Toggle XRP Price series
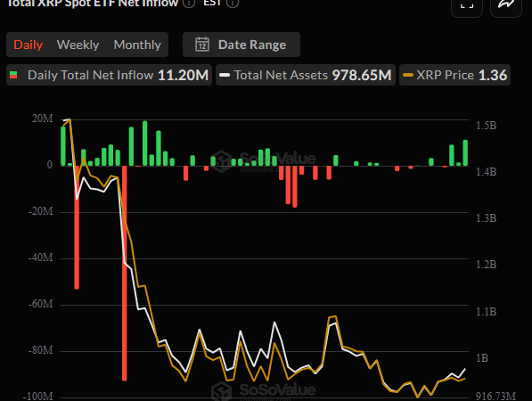This screenshot has width=532, height=401. (454, 75)
